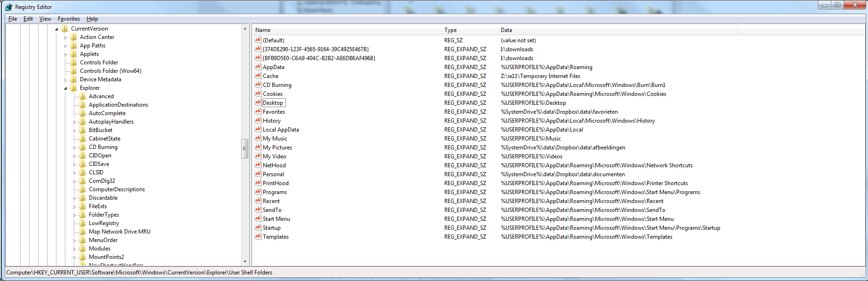Expand the Discardable key
The height and width of the screenshot is (281, 868).
point(75,198)
